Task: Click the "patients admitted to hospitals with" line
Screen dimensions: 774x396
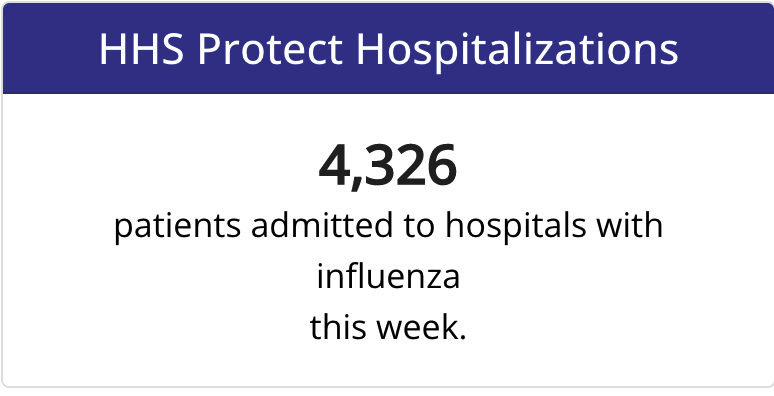Action: [x=388, y=227]
